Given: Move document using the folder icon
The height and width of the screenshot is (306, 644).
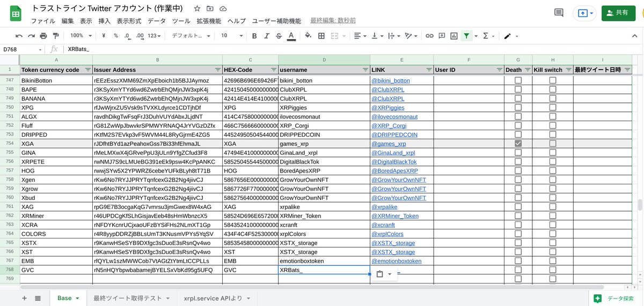Looking at the screenshot, I should 210,9.
